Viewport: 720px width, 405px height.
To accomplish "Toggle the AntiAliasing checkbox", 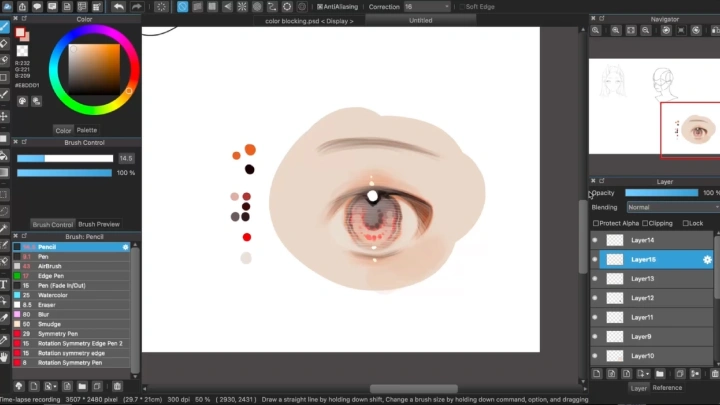I will click(320, 7).
